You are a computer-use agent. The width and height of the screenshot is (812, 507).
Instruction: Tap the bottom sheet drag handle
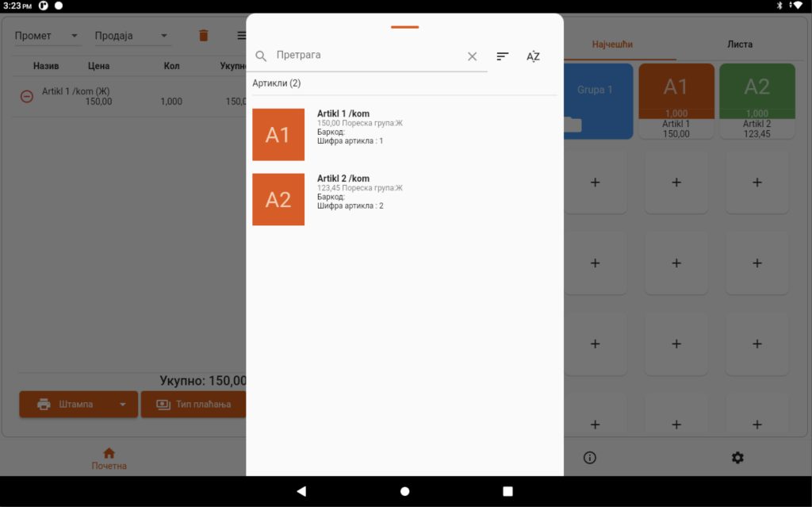(404, 27)
